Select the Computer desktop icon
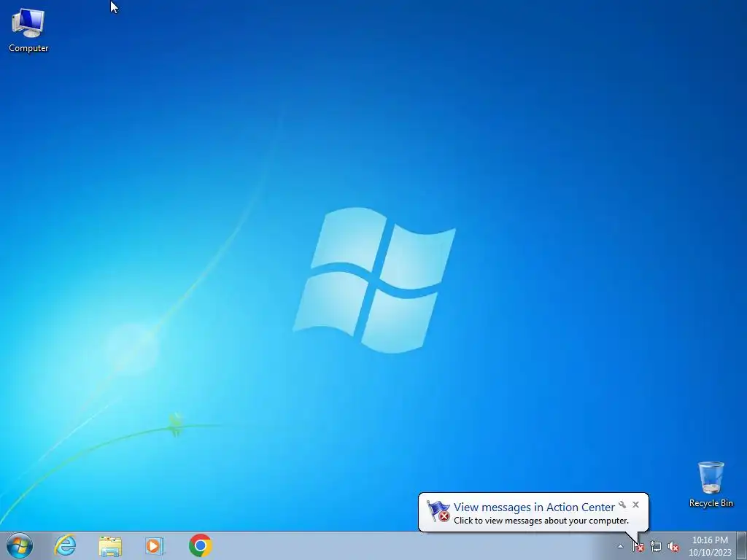Viewport: 747px width, 560px height. tap(28, 30)
